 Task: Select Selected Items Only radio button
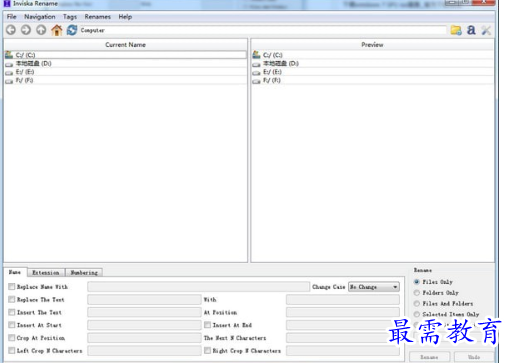tap(417, 314)
